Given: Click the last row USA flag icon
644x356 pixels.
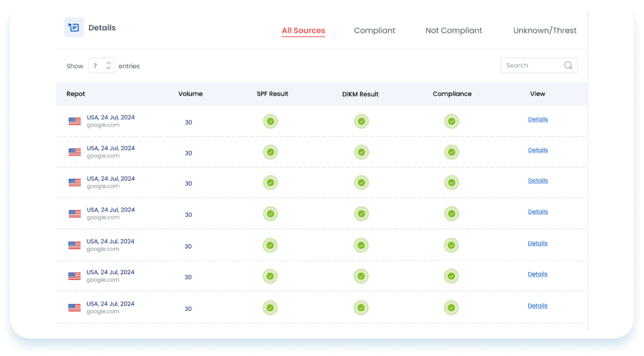Looking at the screenshot, I should point(74,308).
